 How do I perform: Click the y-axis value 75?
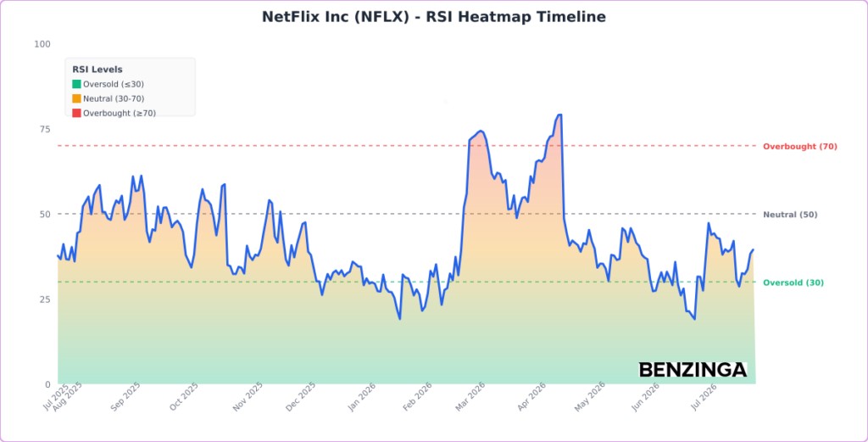[45, 129]
